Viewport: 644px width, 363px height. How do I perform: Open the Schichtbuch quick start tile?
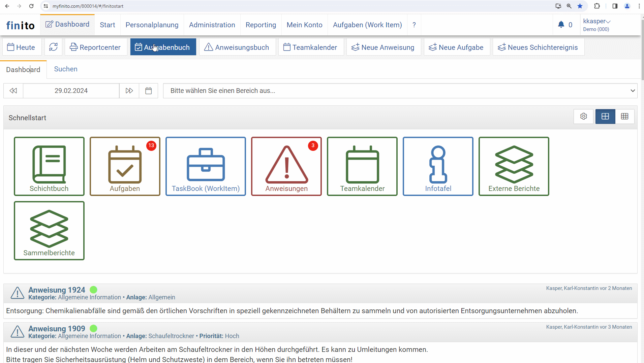click(x=49, y=166)
